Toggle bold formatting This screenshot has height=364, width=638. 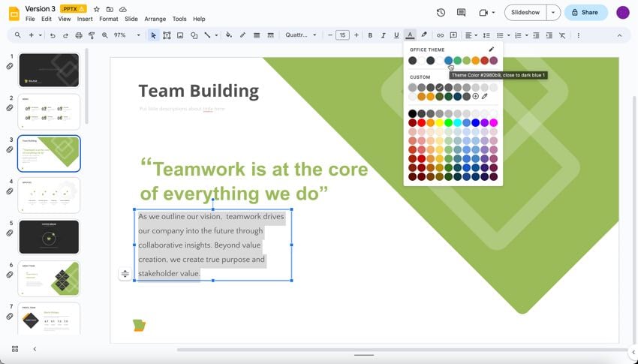coord(370,35)
